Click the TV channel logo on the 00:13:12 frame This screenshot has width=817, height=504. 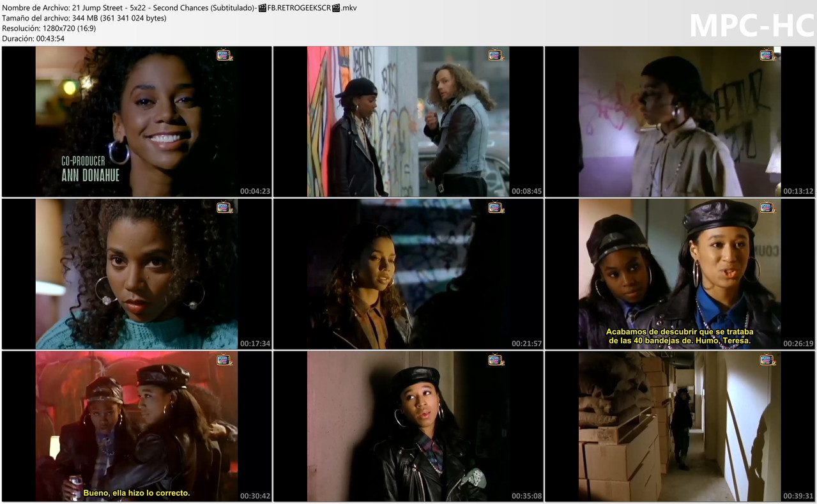pyautogui.click(x=767, y=56)
